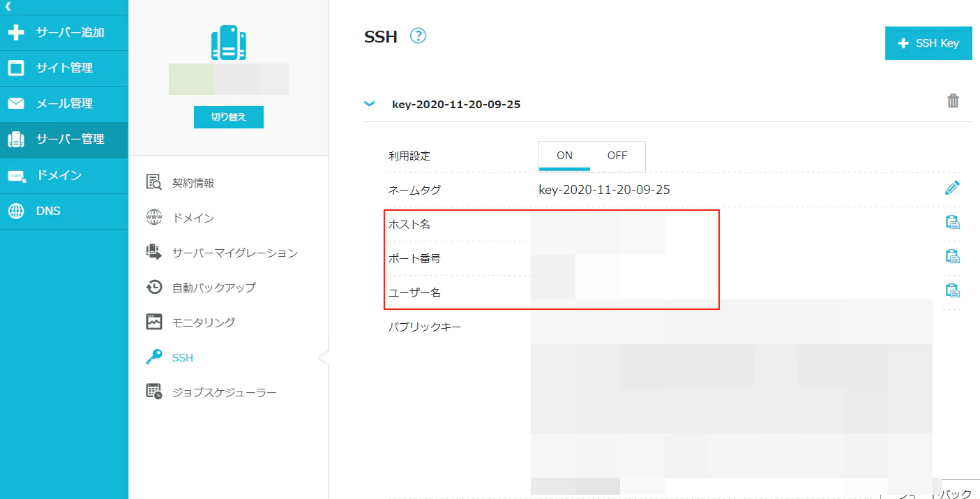The image size is (980, 499).
Task: Go to DNS in the main sidebar
Action: (x=64, y=211)
